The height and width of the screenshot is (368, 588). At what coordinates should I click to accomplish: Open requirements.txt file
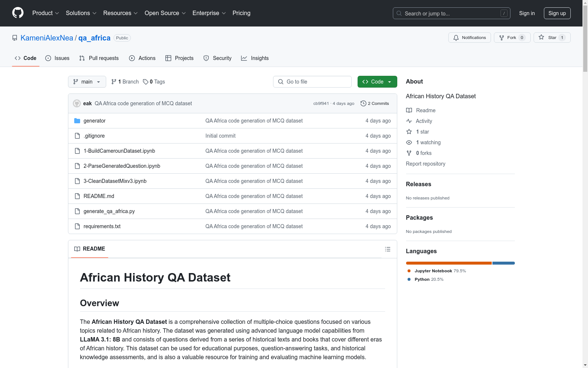click(102, 226)
